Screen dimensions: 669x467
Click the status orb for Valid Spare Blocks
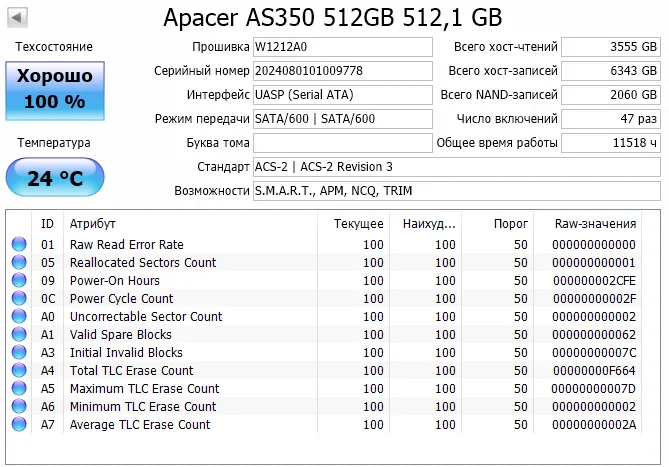[x=19, y=334]
